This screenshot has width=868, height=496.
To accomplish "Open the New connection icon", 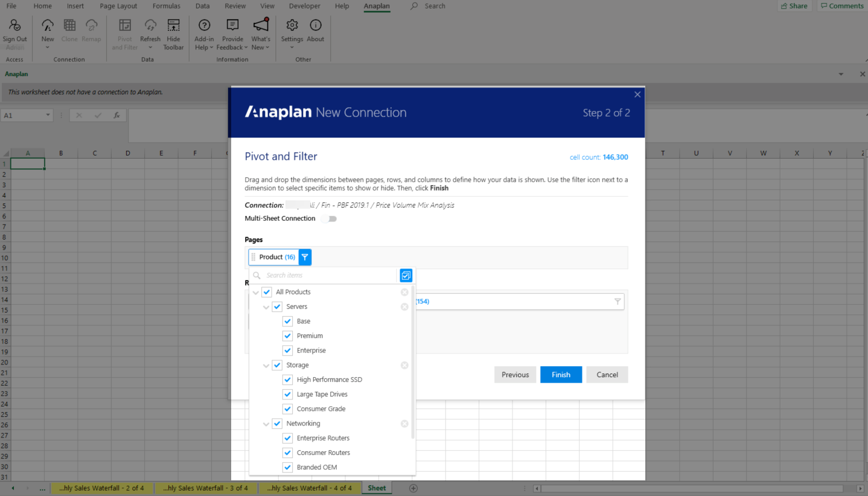I will 48,25.
